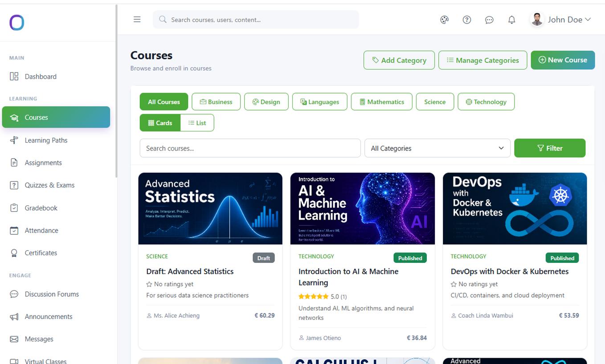
Task: Click the help question mark icon
Action: (x=467, y=20)
